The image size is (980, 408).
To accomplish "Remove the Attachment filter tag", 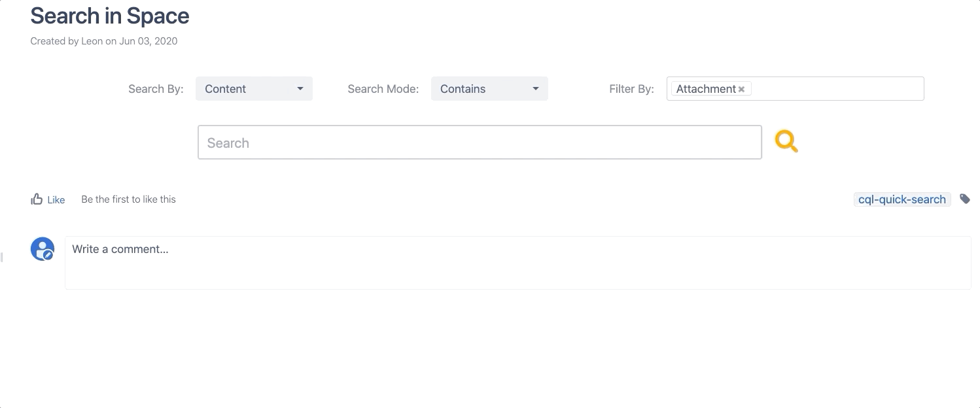I will coord(741,90).
